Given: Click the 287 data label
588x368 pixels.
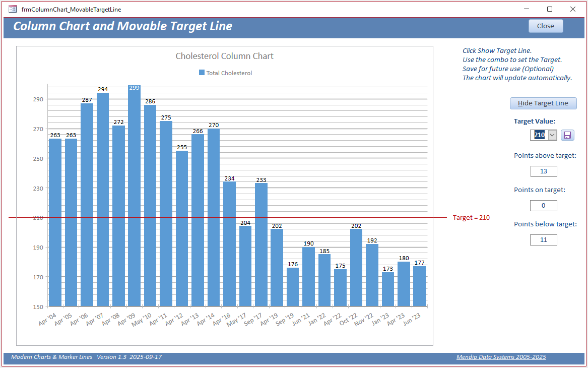Looking at the screenshot, I should pyautogui.click(x=87, y=100).
